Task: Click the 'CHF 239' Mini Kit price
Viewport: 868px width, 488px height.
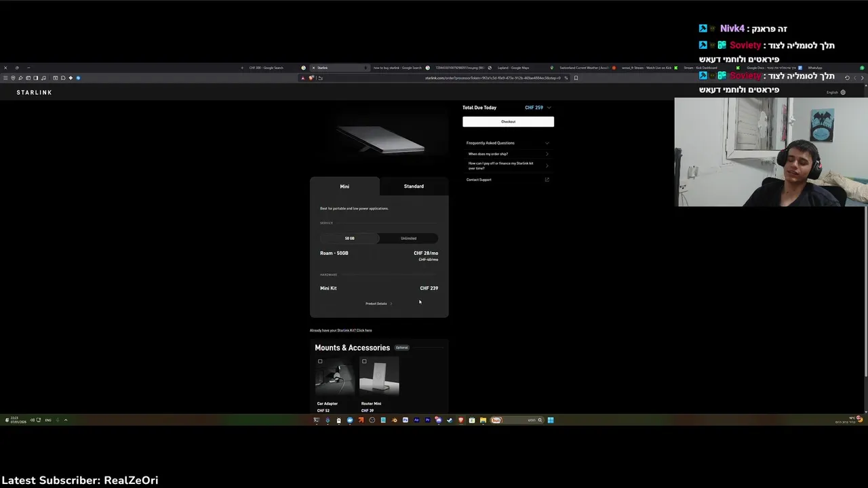Action: [429, 288]
